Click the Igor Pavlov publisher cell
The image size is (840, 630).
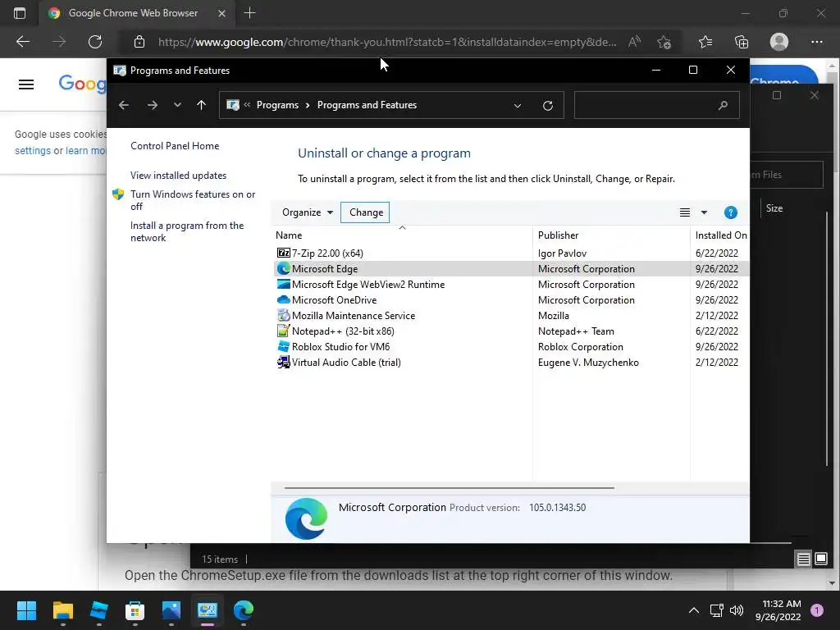point(562,253)
